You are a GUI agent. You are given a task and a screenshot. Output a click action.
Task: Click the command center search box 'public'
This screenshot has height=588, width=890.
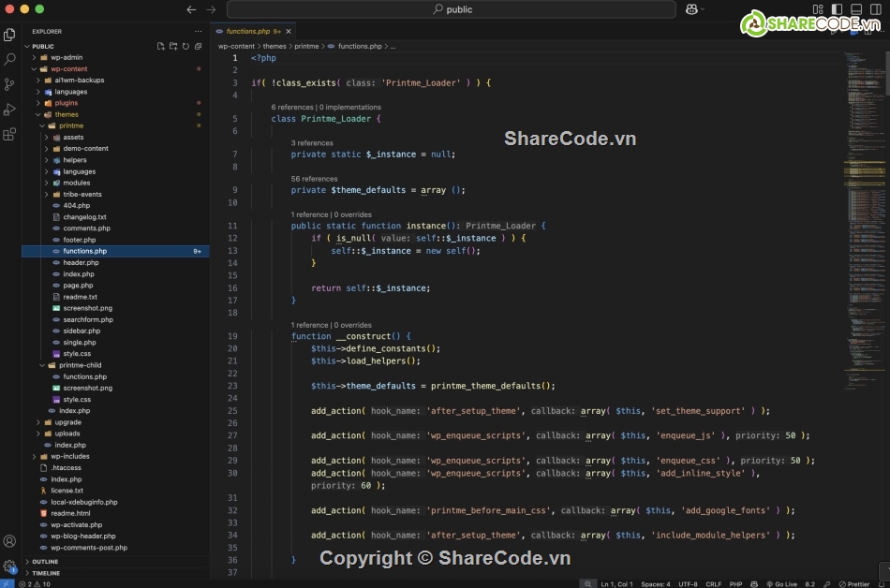(x=452, y=9)
